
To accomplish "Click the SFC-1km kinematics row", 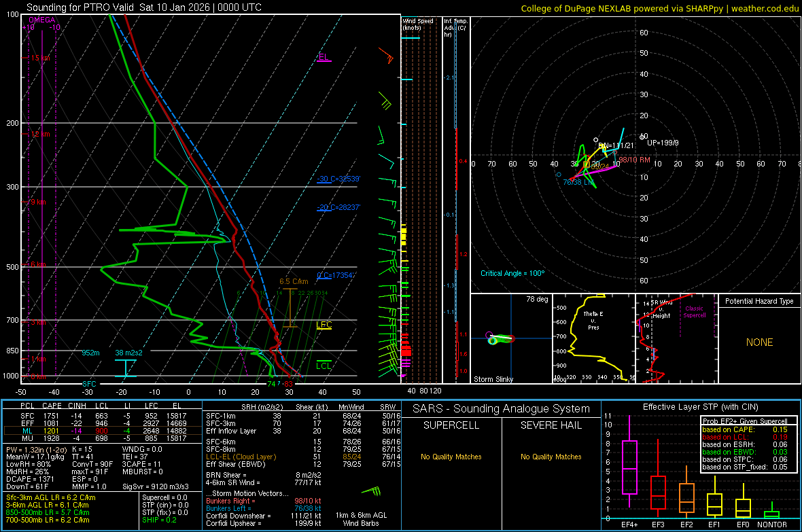I will 303,416.
